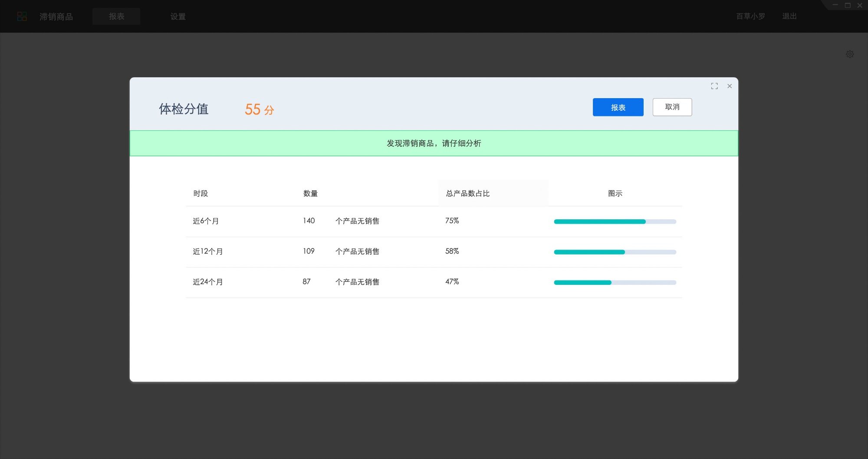The image size is (868, 459).
Task: Click the quantity value 140
Action: [x=309, y=221]
